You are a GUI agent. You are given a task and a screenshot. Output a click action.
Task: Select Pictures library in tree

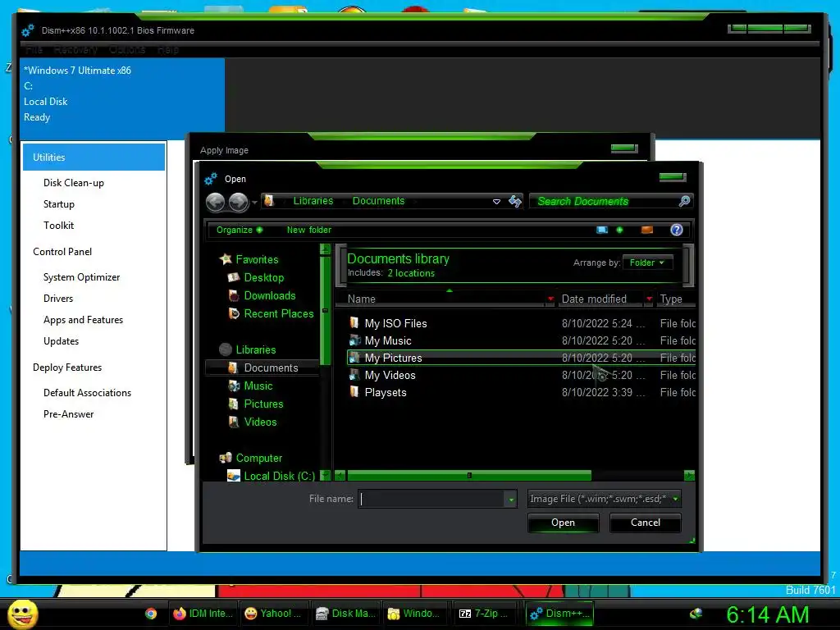point(263,404)
